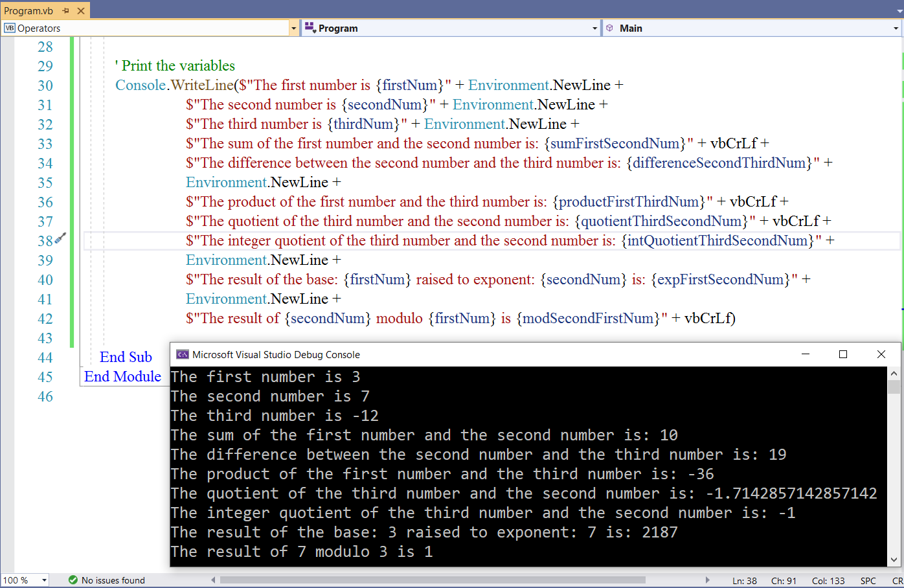Click console output 'The third number is -12'
The image size is (904, 588).
tap(275, 416)
